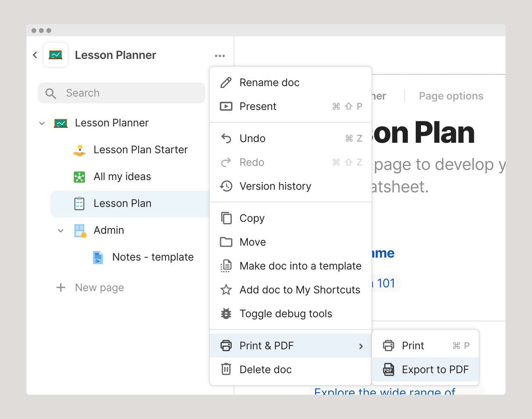Click the star icon for My Shortcuts

(x=226, y=290)
